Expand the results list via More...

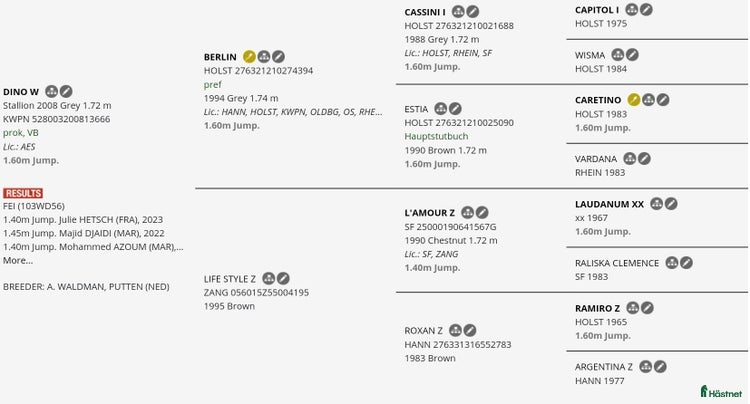click(18, 261)
